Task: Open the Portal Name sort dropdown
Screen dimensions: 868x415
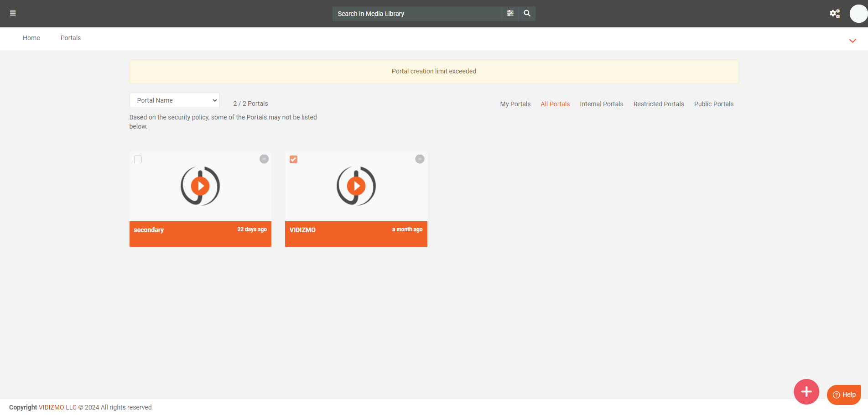Action: (174, 100)
